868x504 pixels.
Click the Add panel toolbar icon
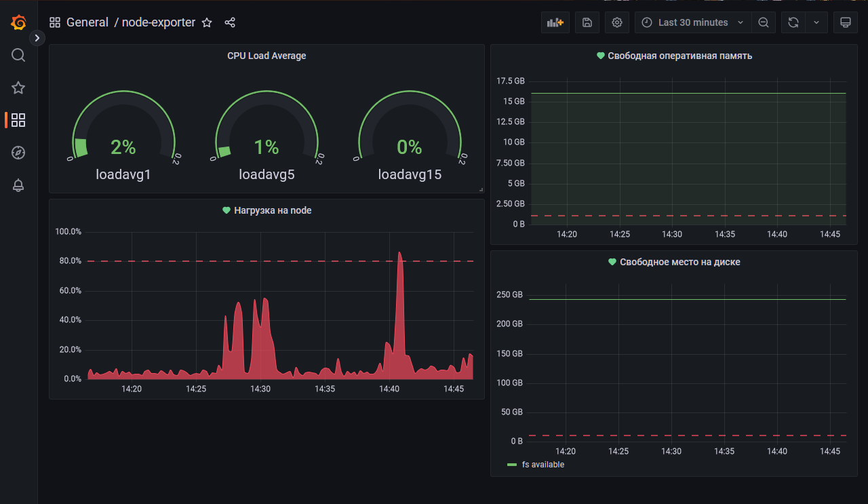click(x=555, y=22)
